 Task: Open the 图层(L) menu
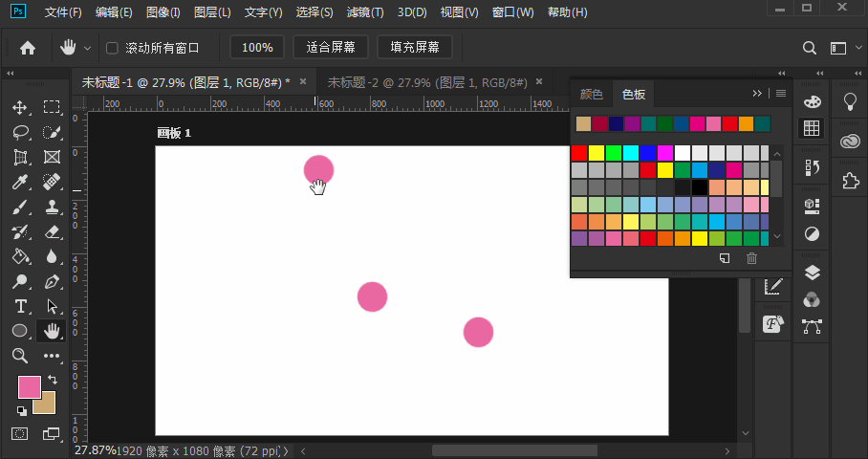[212, 12]
